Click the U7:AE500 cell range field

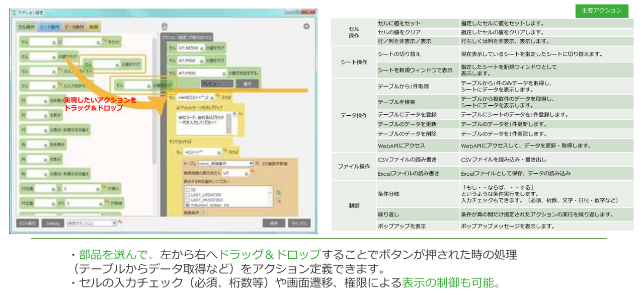[x=190, y=48]
